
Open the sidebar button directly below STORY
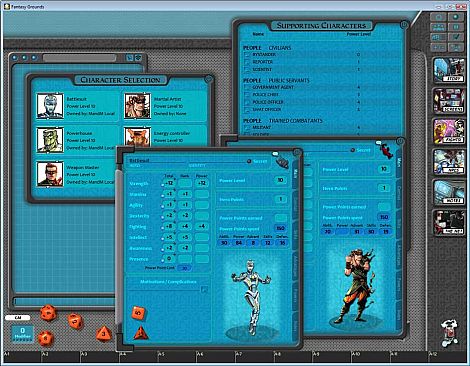coord(449,100)
